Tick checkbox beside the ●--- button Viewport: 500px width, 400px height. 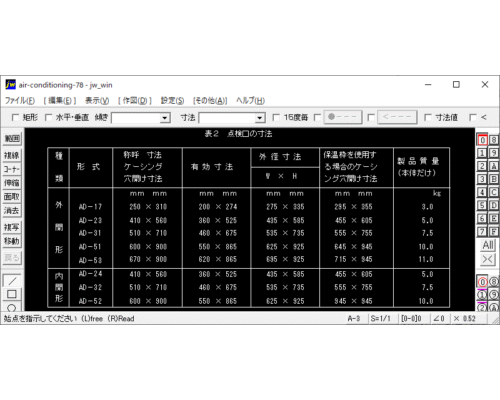pyautogui.click(x=317, y=117)
